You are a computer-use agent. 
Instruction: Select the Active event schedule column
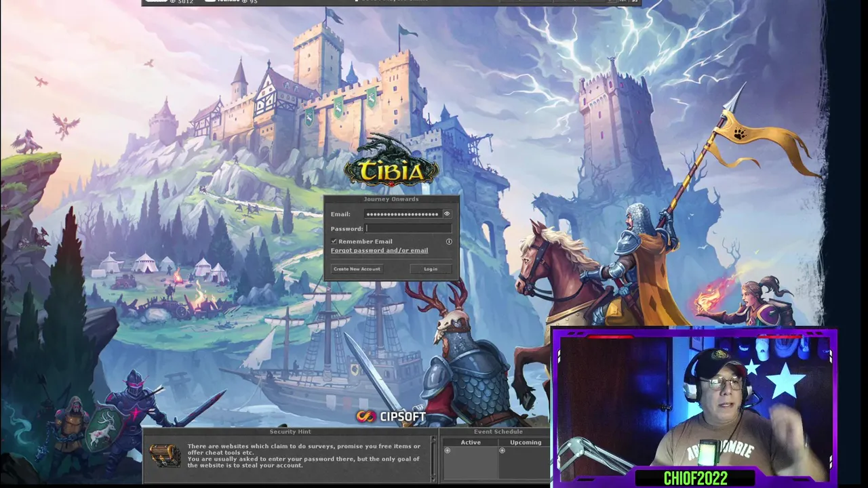click(471, 443)
